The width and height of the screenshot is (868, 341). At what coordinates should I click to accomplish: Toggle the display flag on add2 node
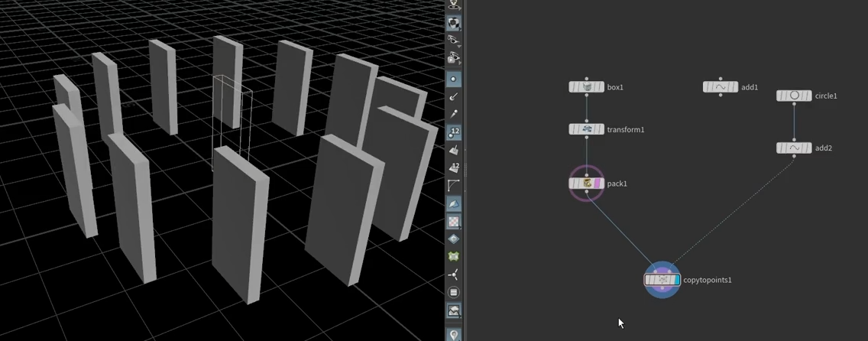click(808, 148)
